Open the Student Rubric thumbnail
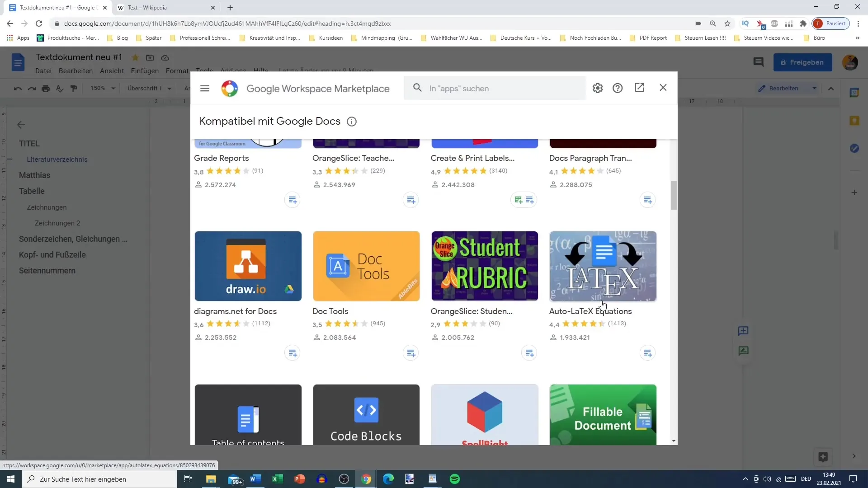The image size is (868, 488). pyautogui.click(x=485, y=266)
